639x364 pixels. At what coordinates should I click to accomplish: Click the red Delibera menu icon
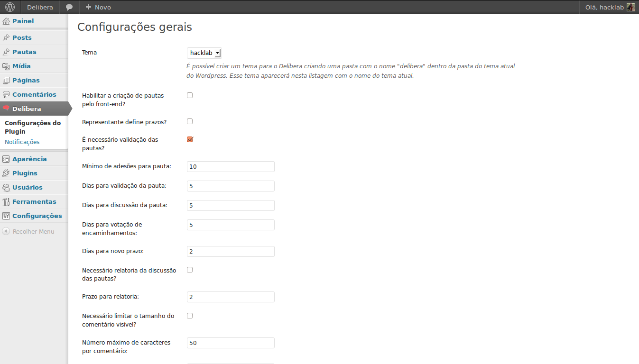(x=6, y=109)
